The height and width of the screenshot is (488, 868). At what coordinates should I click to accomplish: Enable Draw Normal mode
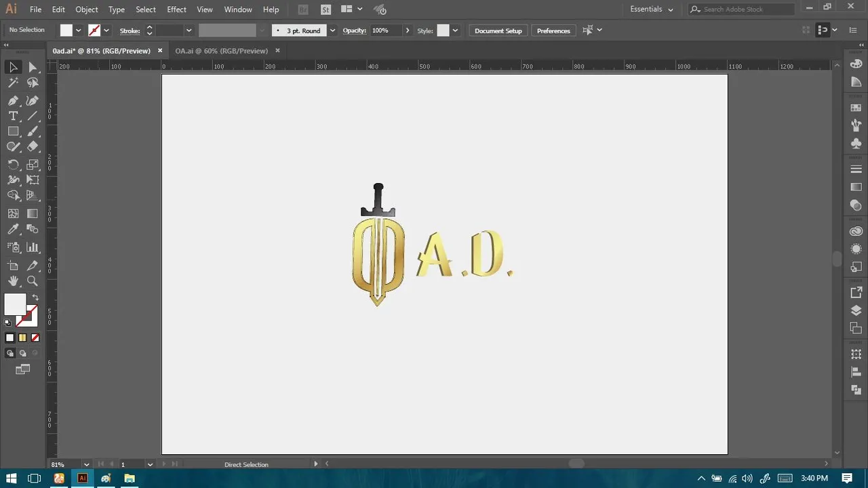9,353
